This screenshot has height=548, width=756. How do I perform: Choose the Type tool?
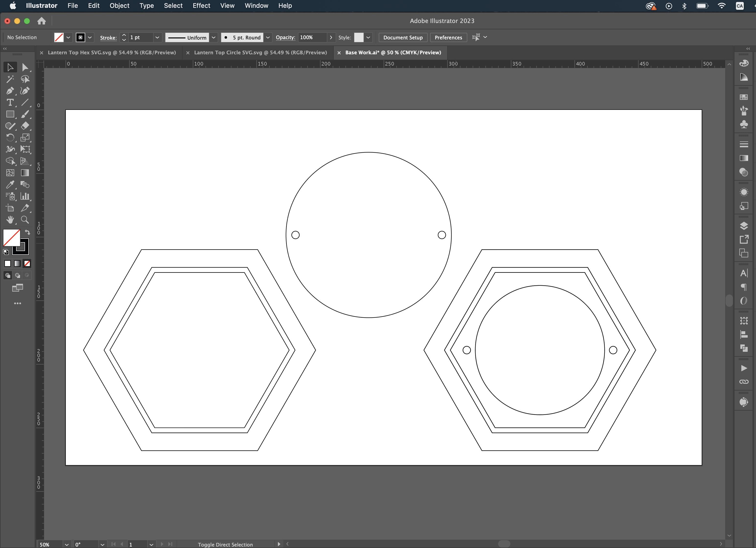click(10, 102)
